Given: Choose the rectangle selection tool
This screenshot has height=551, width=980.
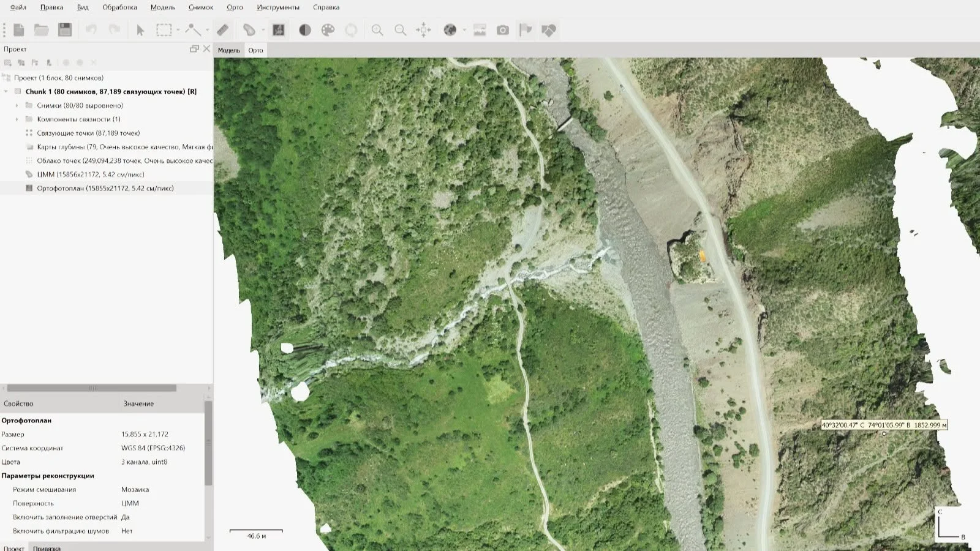Looking at the screenshot, I should point(164,30).
